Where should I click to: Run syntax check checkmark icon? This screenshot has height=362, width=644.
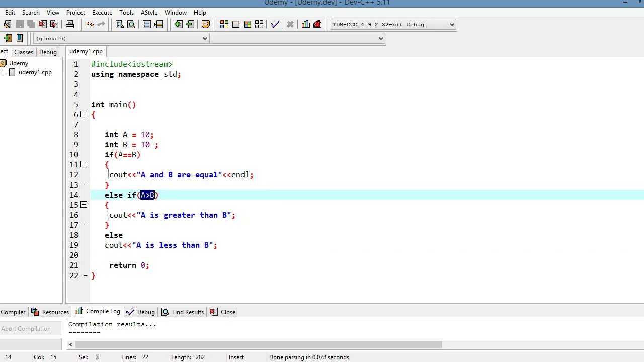(275, 24)
